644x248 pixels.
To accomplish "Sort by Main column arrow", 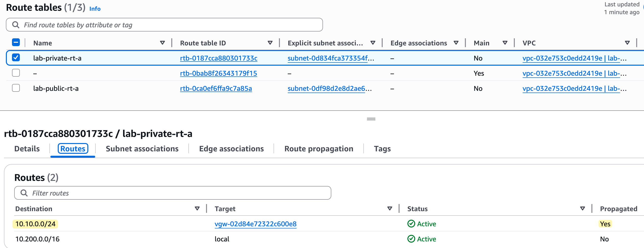I will click(x=505, y=43).
